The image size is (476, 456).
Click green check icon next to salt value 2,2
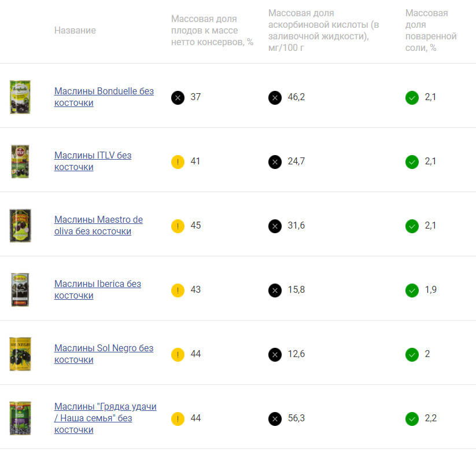[x=412, y=419]
